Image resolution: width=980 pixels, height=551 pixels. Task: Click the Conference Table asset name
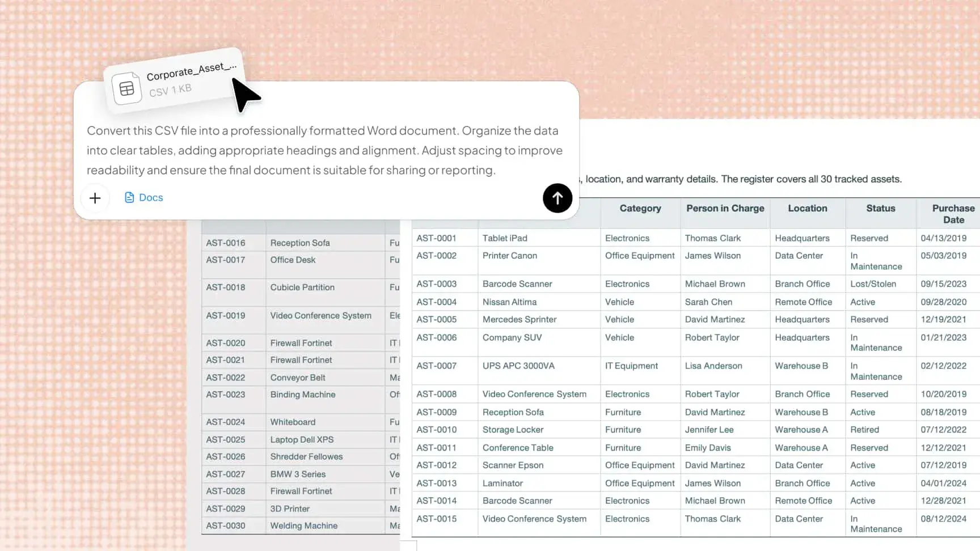point(518,448)
